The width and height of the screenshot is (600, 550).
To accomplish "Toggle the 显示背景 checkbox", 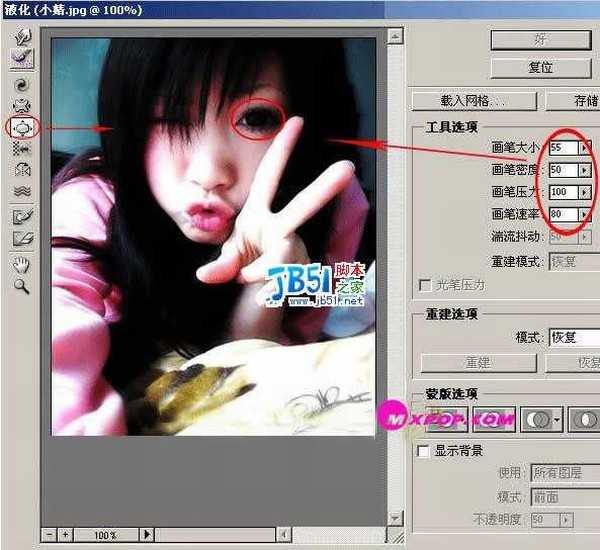I will pyautogui.click(x=423, y=451).
